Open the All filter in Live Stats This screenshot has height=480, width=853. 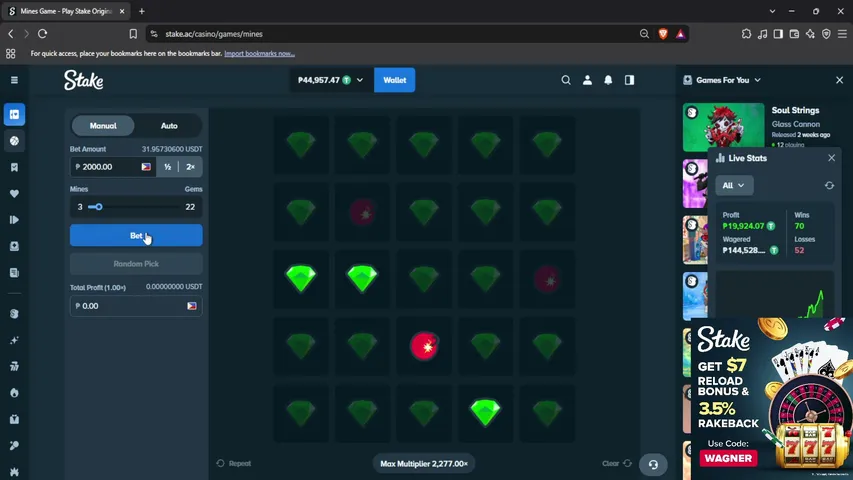(734, 186)
